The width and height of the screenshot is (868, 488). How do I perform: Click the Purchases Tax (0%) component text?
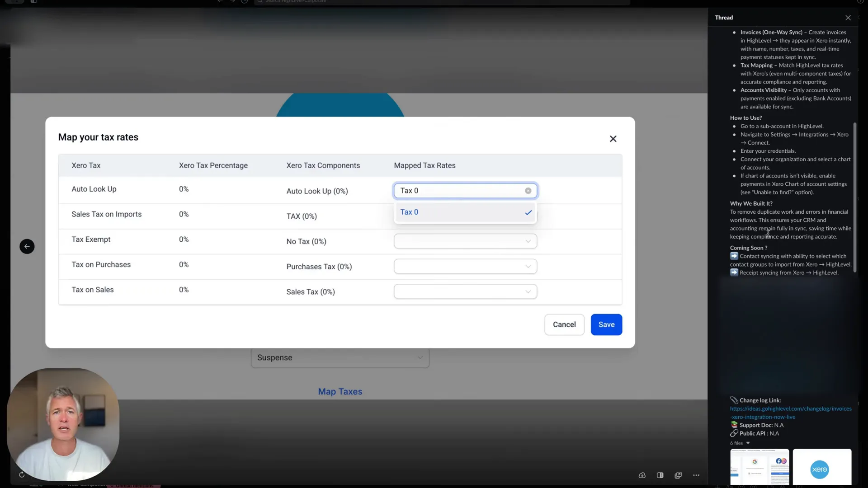[319, 267]
